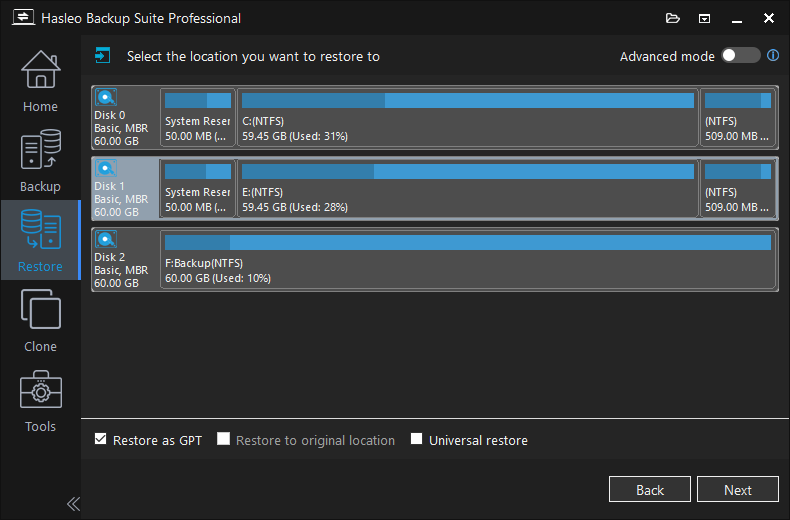
Task: Collapse the sidebar with double-chevron icon
Action: click(x=73, y=503)
